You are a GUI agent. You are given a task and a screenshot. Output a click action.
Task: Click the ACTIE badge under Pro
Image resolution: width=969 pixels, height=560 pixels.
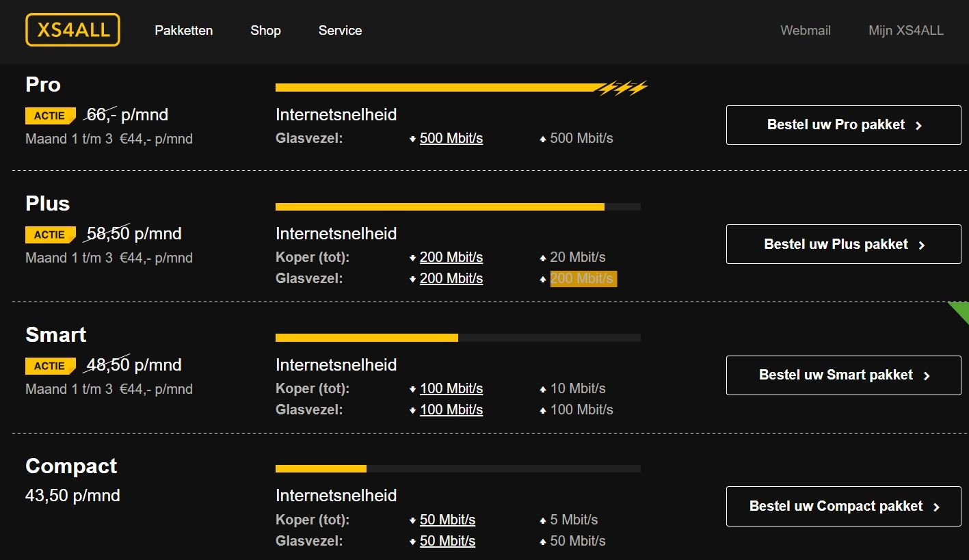[50, 116]
